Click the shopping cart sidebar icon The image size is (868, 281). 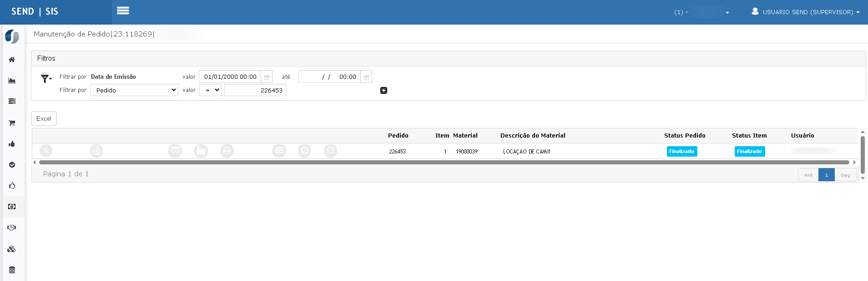[12, 123]
